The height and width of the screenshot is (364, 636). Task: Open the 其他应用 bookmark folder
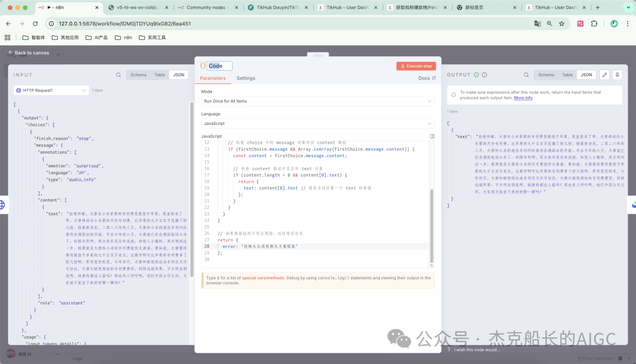coord(65,37)
